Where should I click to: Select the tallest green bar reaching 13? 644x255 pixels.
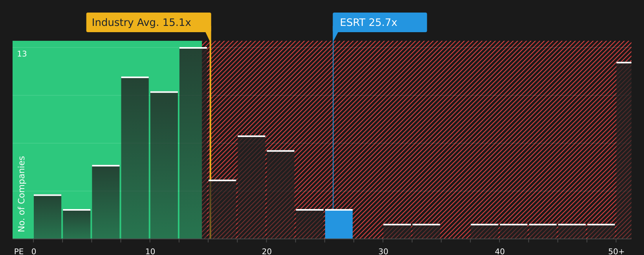click(x=193, y=143)
